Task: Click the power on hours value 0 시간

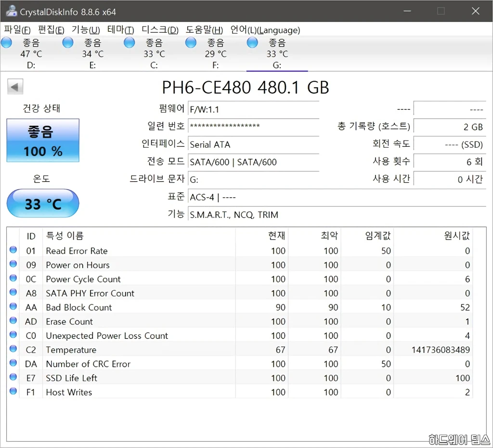Action: pyautogui.click(x=450, y=179)
